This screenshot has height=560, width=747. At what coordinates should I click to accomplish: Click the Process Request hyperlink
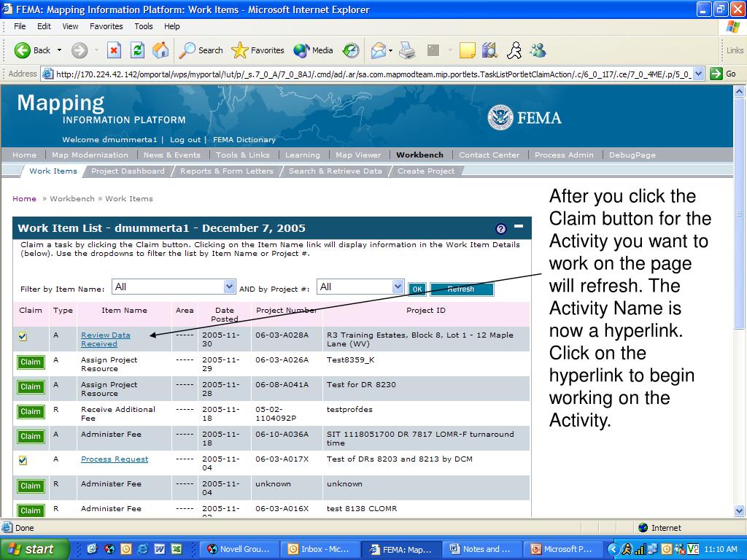pyautogui.click(x=115, y=459)
